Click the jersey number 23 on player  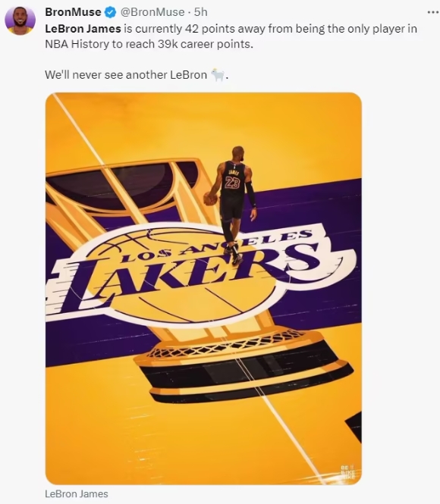232,183
